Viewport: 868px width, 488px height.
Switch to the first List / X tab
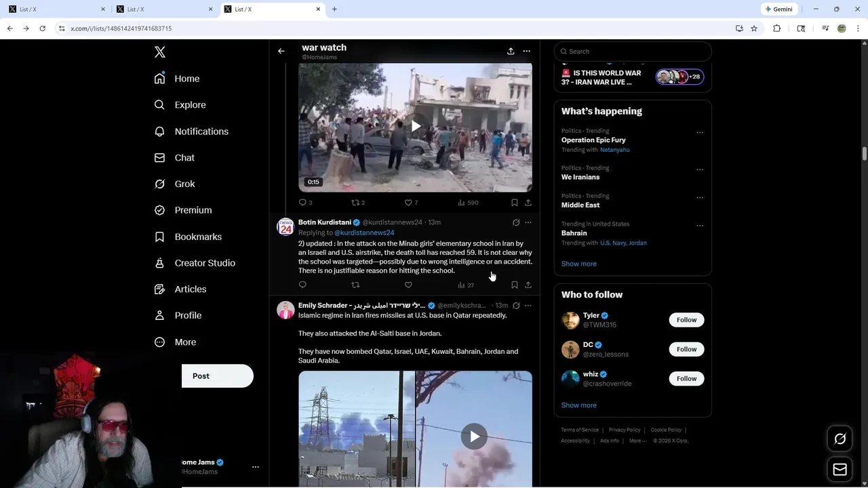57,9
